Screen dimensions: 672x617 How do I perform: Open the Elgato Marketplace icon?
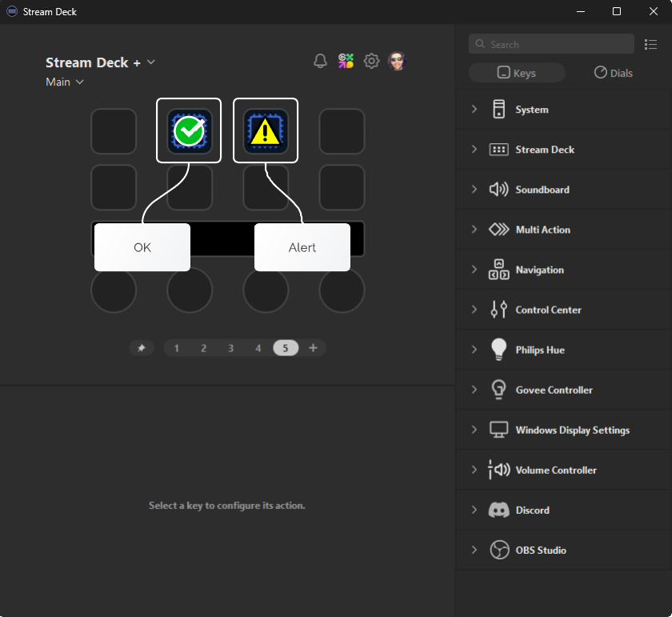(346, 60)
